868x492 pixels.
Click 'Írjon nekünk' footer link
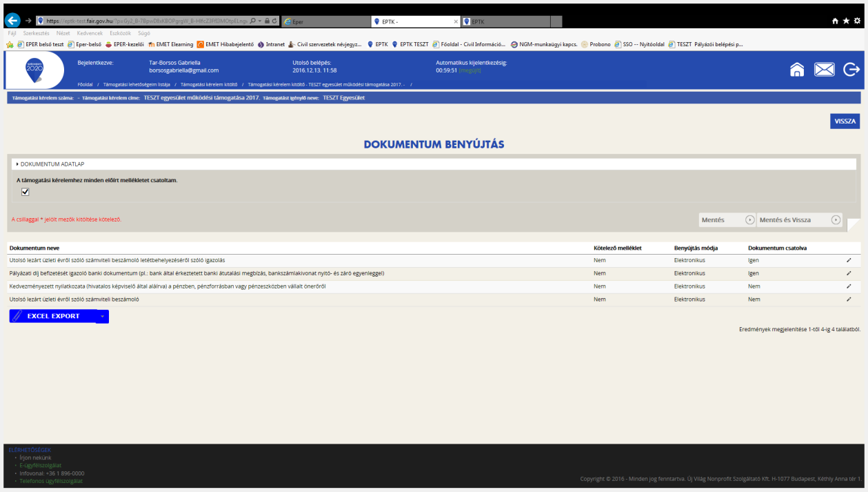coord(35,457)
